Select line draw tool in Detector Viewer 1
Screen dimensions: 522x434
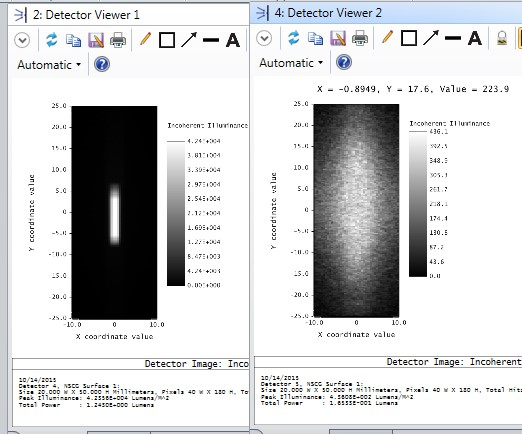click(211, 40)
